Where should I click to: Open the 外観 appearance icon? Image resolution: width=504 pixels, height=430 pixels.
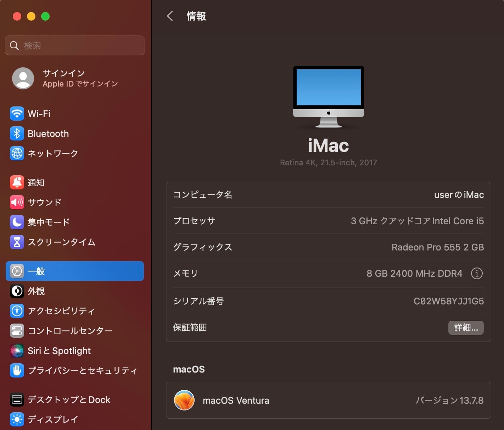17,291
